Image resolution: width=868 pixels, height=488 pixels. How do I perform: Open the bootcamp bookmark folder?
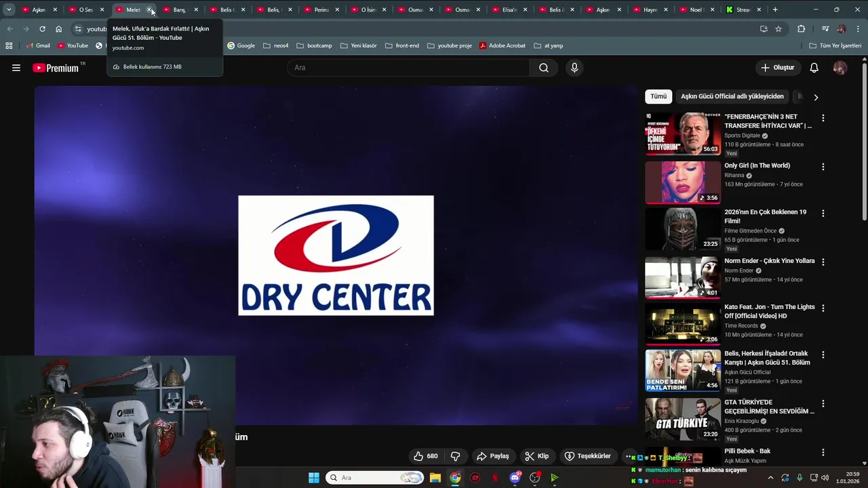[x=314, y=45]
